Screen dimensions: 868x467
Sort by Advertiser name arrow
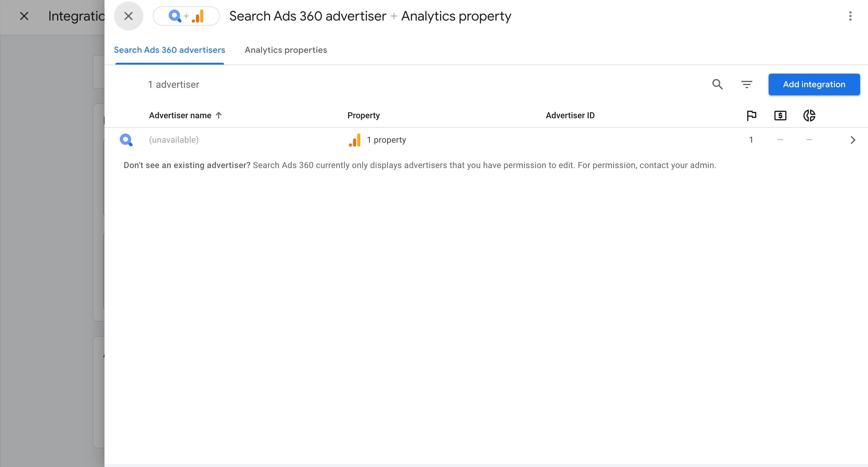coord(219,115)
